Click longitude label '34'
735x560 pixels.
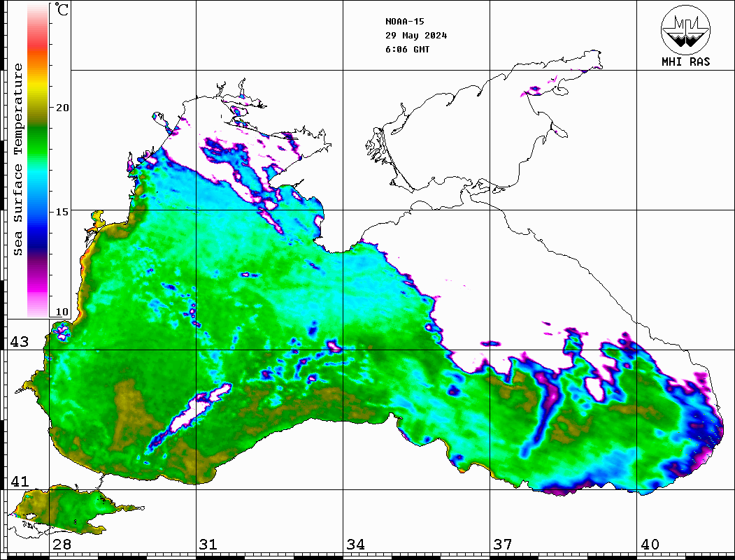click(356, 545)
